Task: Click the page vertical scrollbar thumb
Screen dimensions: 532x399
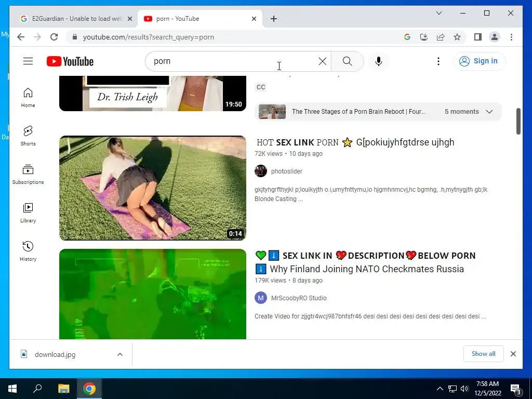Action: point(518,121)
